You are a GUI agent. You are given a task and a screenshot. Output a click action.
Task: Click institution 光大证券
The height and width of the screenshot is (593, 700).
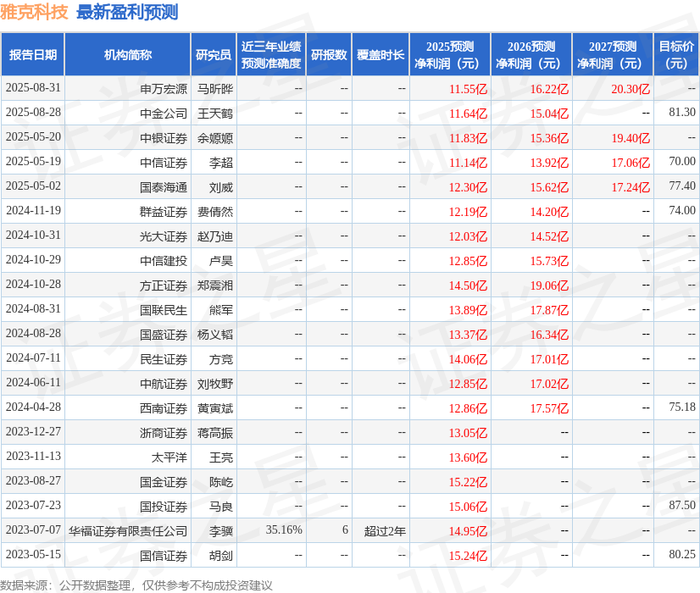click(x=164, y=236)
